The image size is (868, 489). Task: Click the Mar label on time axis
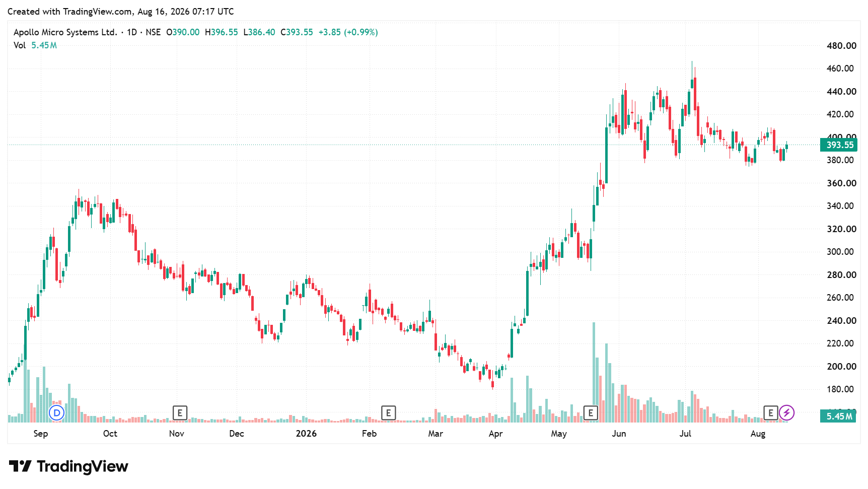[x=436, y=434]
